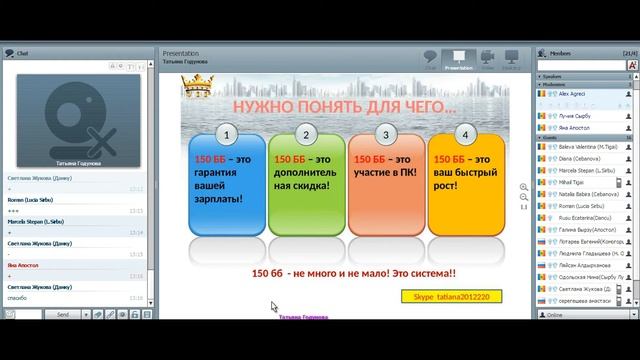Open the Members panel icon menu

click(x=542, y=53)
